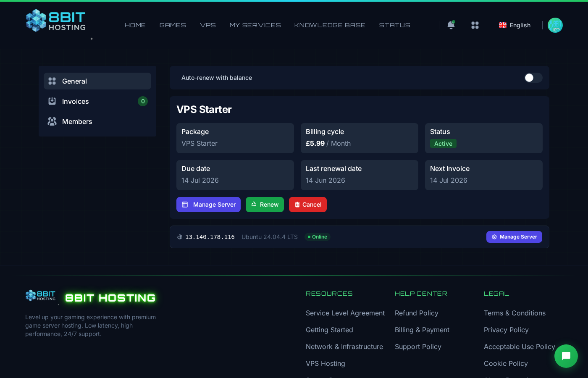Open the Games menu item
Viewport: 588px width, 378px height.
[x=173, y=25]
